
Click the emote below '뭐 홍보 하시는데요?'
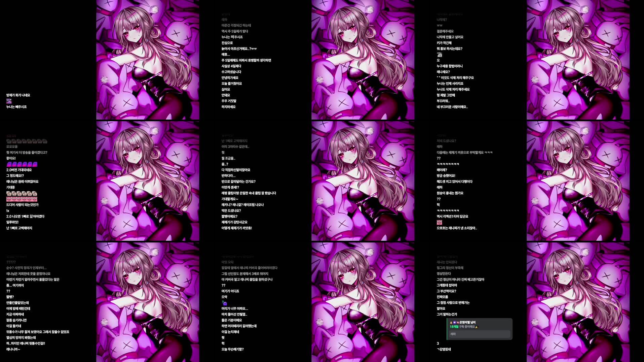[439, 55]
